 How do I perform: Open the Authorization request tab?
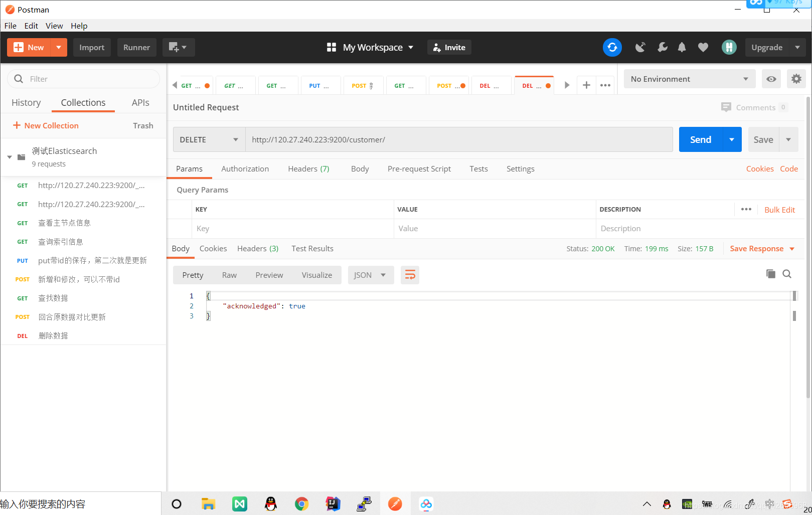pos(245,169)
